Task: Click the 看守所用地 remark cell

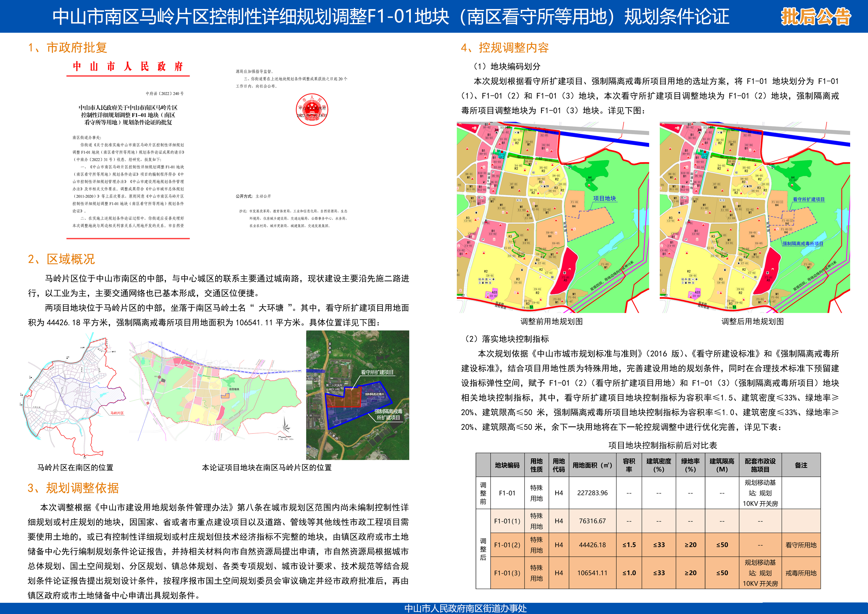Action: click(x=801, y=545)
